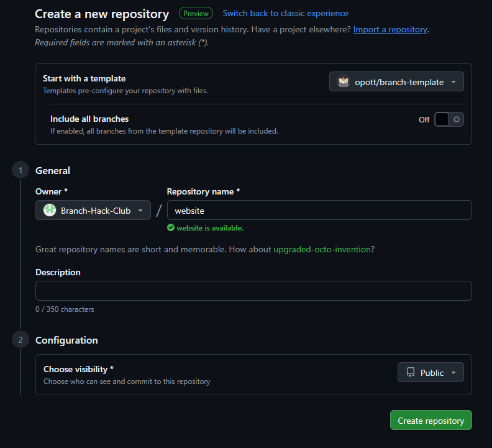The width and height of the screenshot is (492, 448).
Task: Click the Create repository button
Action: (431, 420)
